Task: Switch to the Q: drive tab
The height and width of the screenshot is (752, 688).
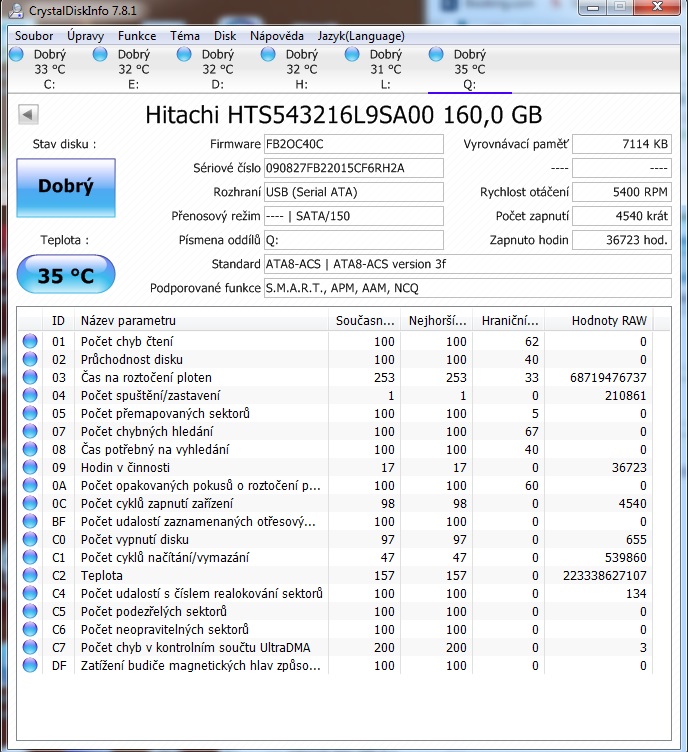Action: coord(469,69)
